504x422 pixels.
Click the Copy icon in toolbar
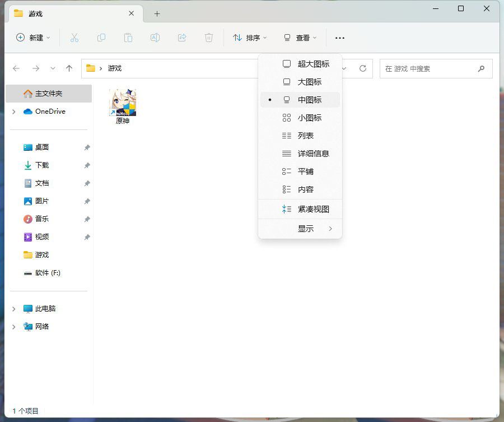click(101, 38)
